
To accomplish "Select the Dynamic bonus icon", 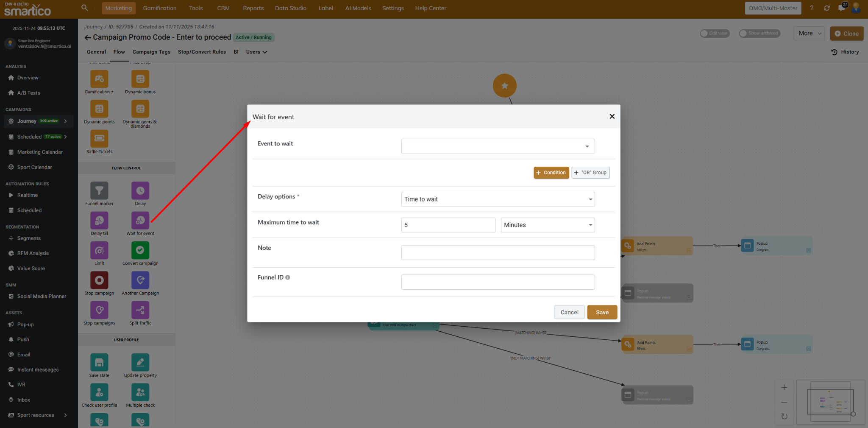I will (x=140, y=79).
